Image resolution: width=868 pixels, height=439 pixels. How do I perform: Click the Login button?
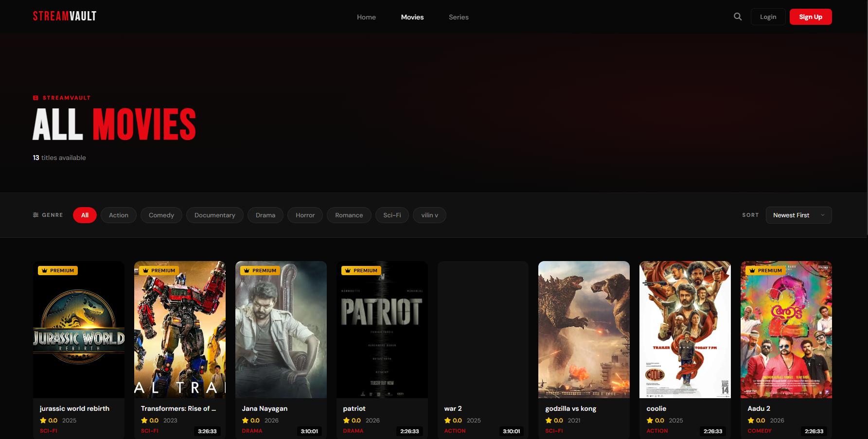pos(768,17)
